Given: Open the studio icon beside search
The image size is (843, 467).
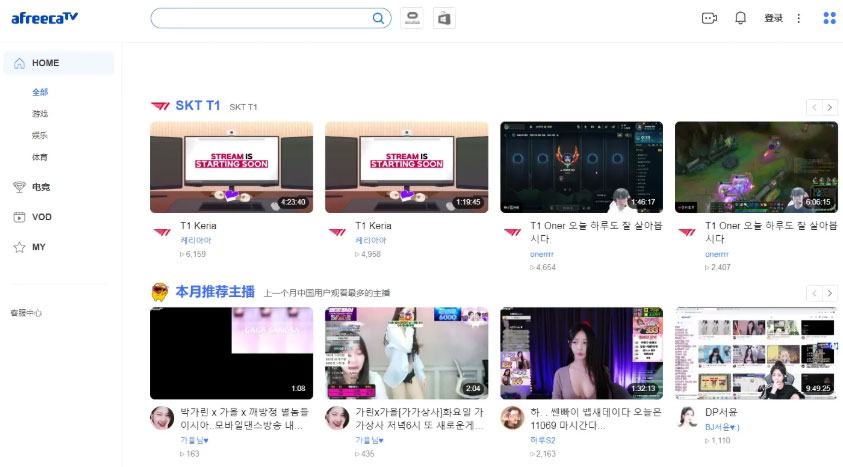Looking at the screenshot, I should [x=412, y=18].
